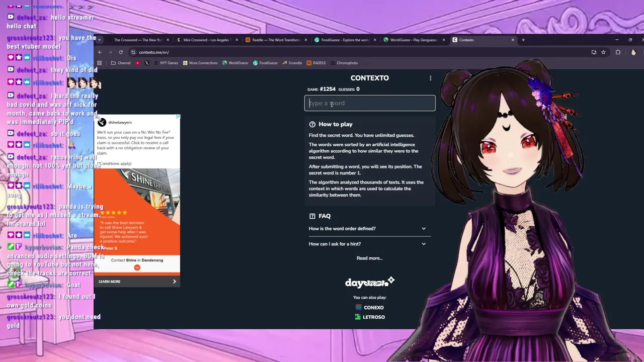This screenshot has width=644, height=362.
Task: Click 'Contact Shine in Dandenong' text
Action: click(x=137, y=260)
